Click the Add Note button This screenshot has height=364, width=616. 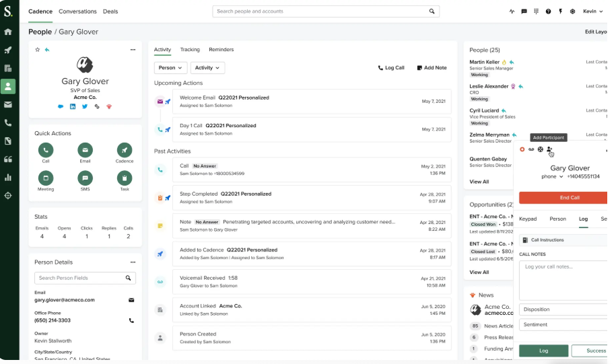coord(432,68)
